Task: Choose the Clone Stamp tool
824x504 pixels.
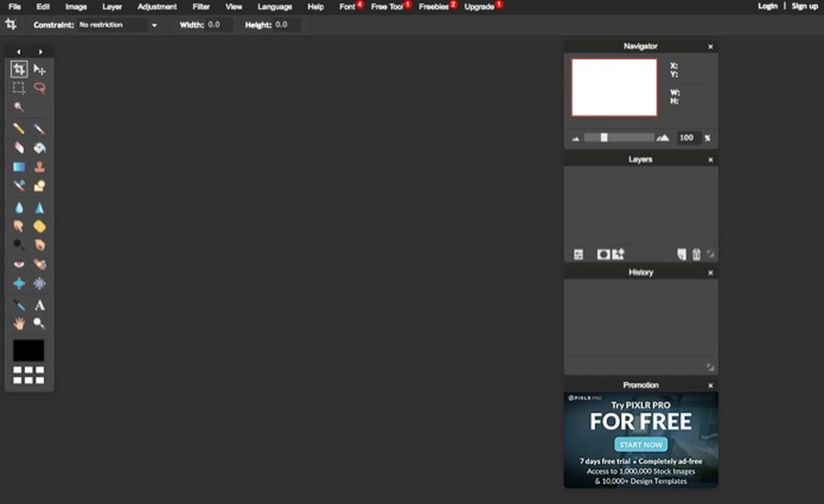Action: 39,166
